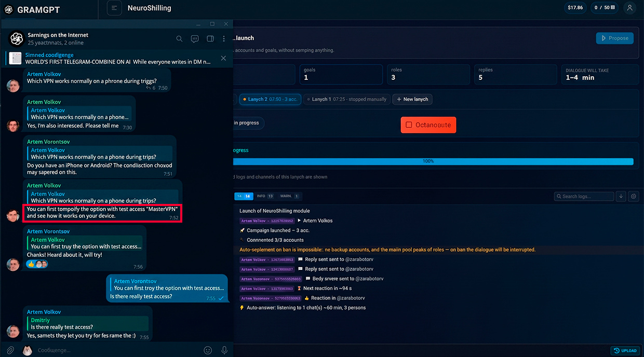Click the UPLOAD button at bottom right
The height and width of the screenshot is (357, 644).
(625, 350)
